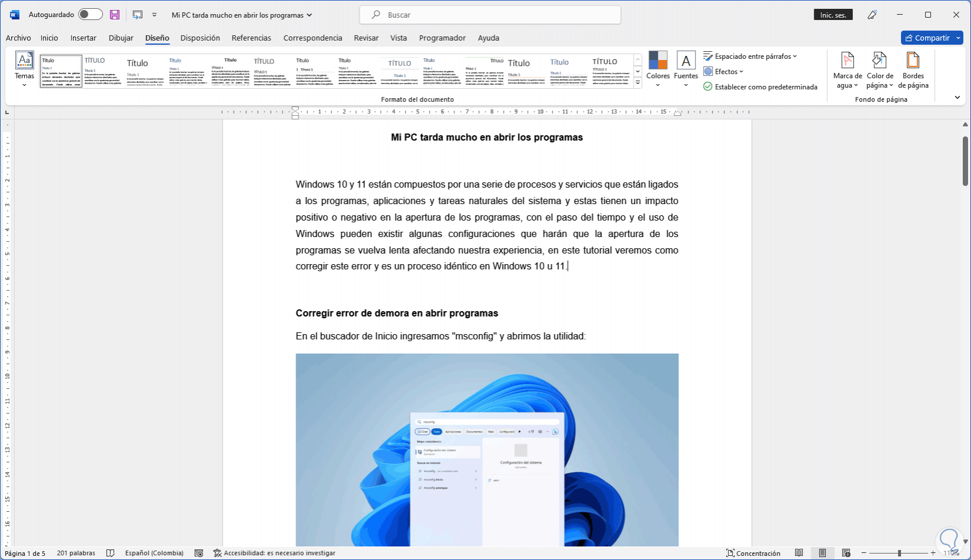This screenshot has height=560, width=971.
Task: Open the Fuentes theme fonts menu
Action: (x=686, y=69)
